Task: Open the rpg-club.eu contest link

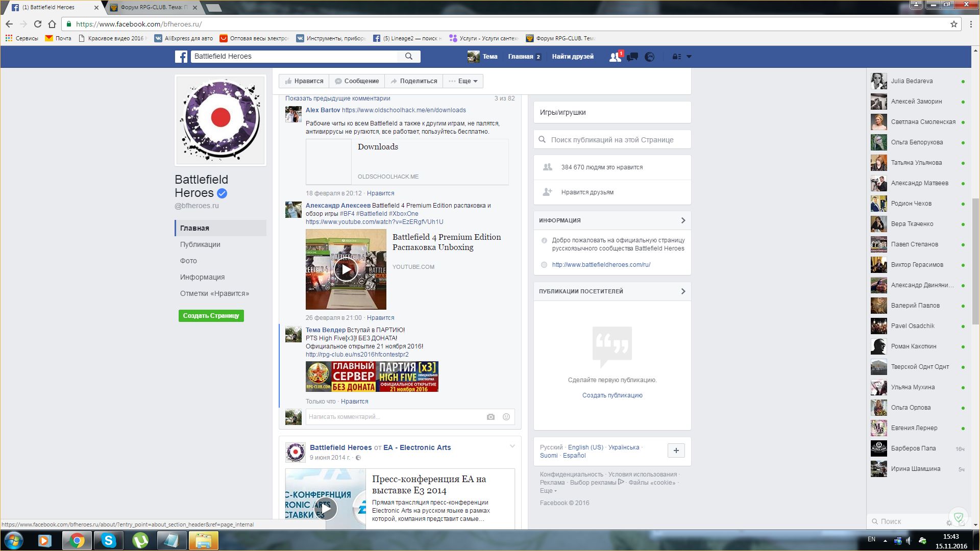Action: [x=357, y=355]
